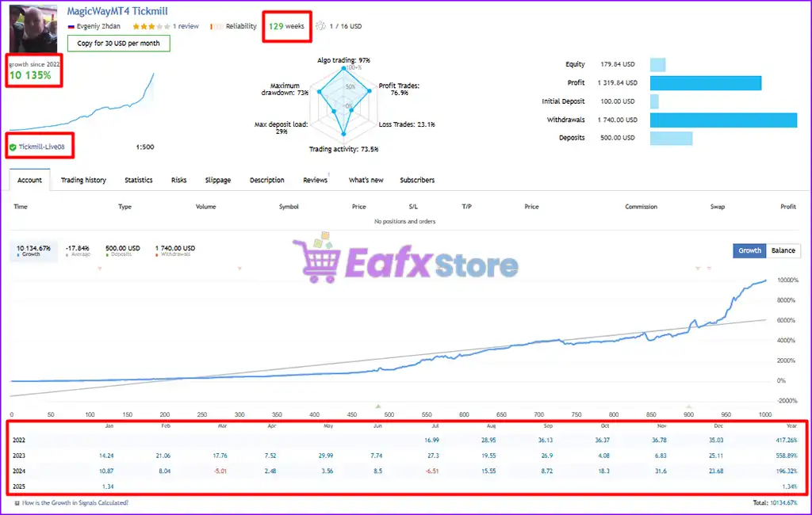Click the Trading activity: 73.5% radar label
812x515 pixels.
click(343, 149)
